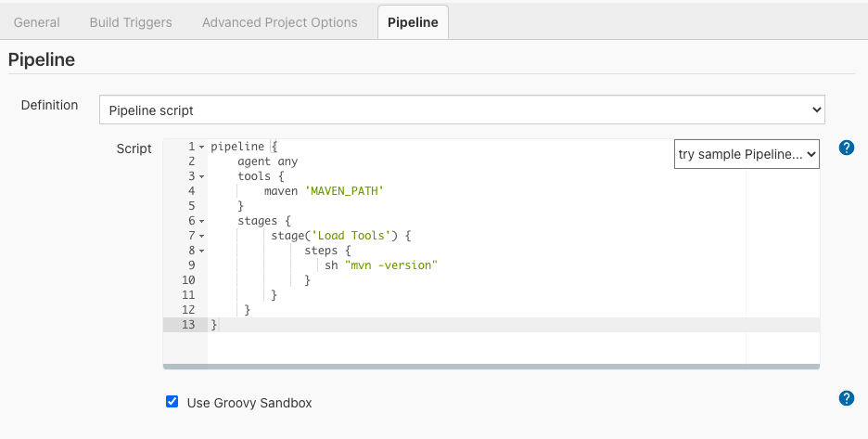
Task: Open the Build Triggers tab
Action: tap(131, 22)
